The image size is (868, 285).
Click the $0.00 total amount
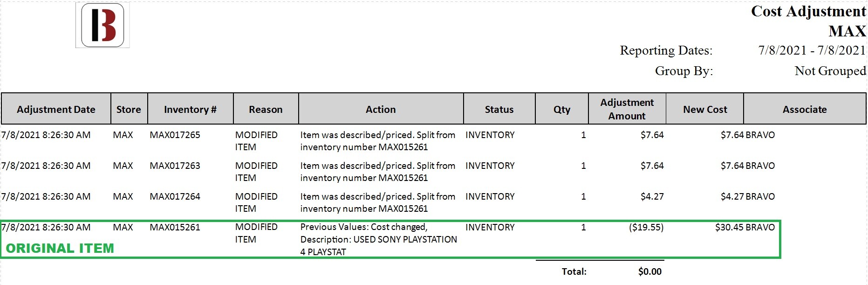[650, 271]
